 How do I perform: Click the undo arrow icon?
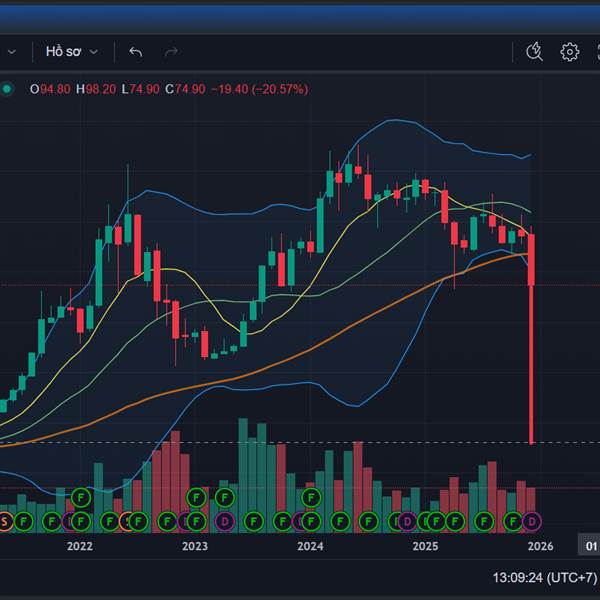[x=136, y=52]
